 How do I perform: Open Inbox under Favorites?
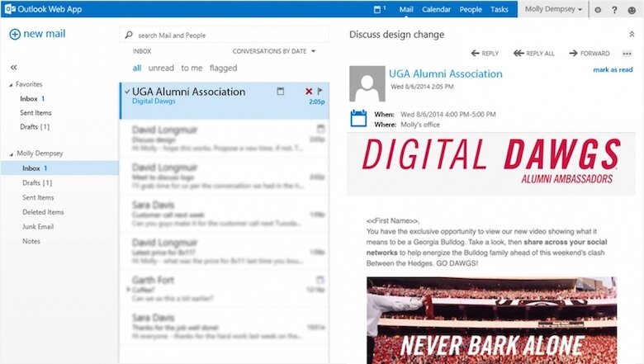[x=32, y=99]
